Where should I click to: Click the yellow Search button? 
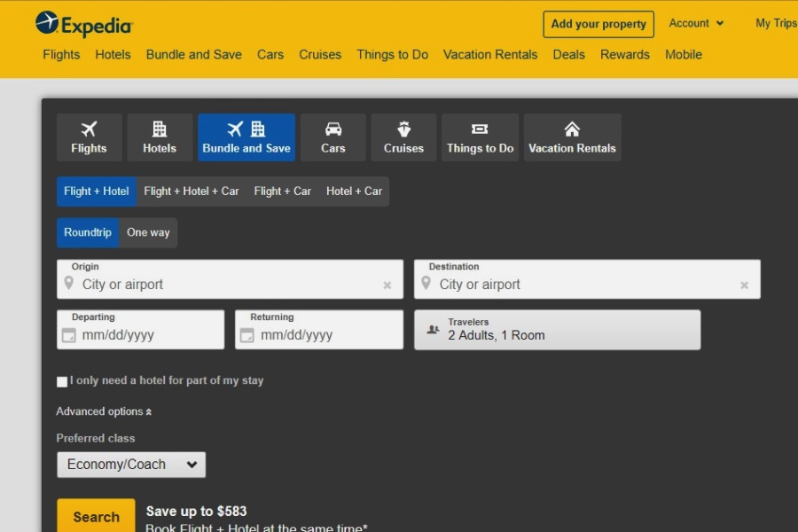tap(96, 516)
